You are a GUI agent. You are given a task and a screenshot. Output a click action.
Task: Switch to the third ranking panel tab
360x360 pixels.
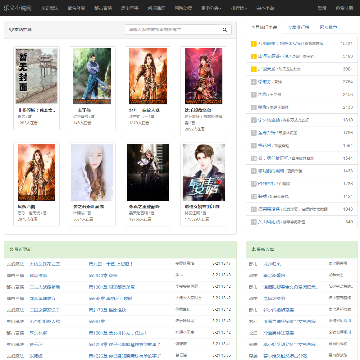[x=328, y=27]
